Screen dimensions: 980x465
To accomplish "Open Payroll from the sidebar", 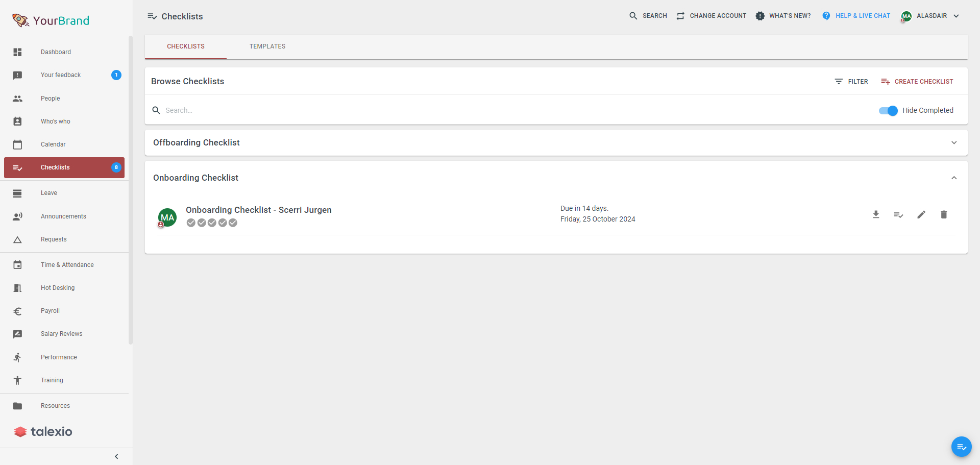I will click(x=64, y=311).
